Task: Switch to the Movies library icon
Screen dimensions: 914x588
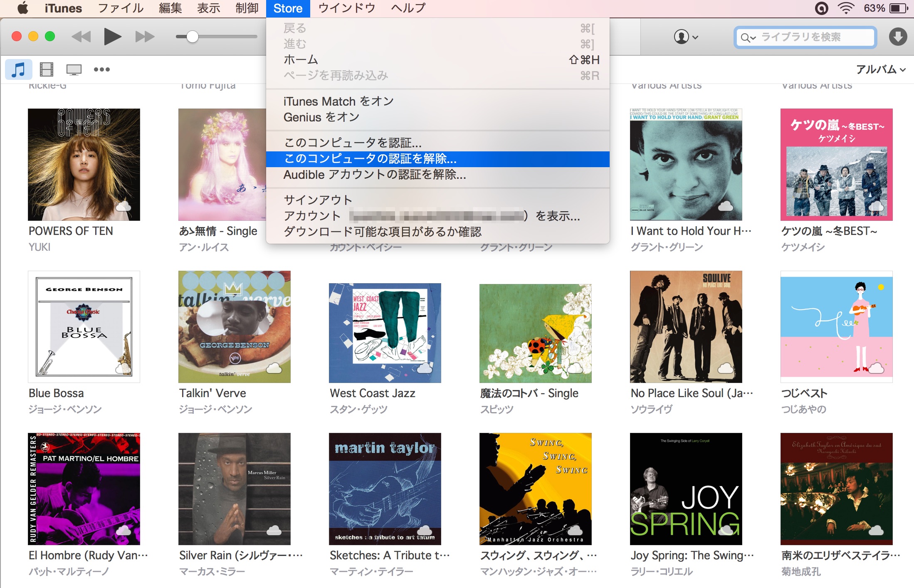Action: coord(47,69)
